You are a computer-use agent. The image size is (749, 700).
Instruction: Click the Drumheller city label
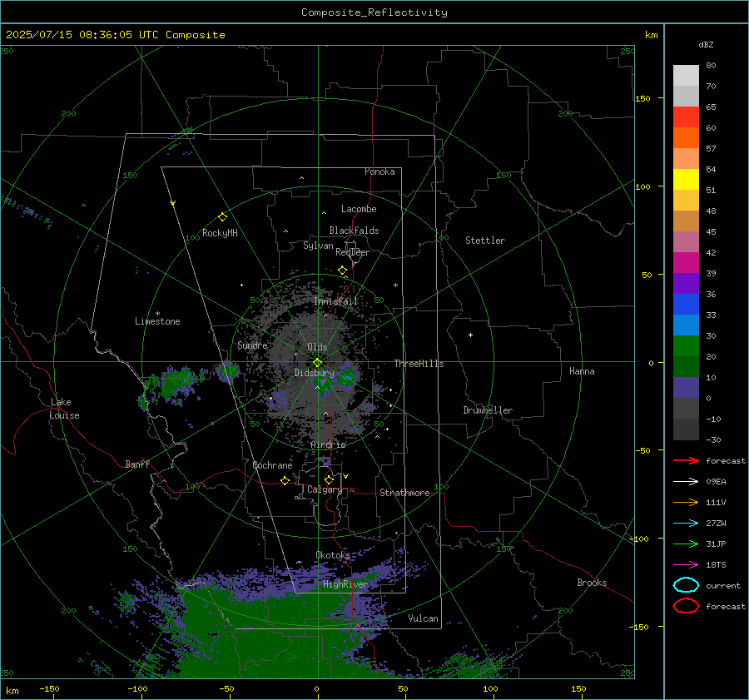[x=488, y=410]
